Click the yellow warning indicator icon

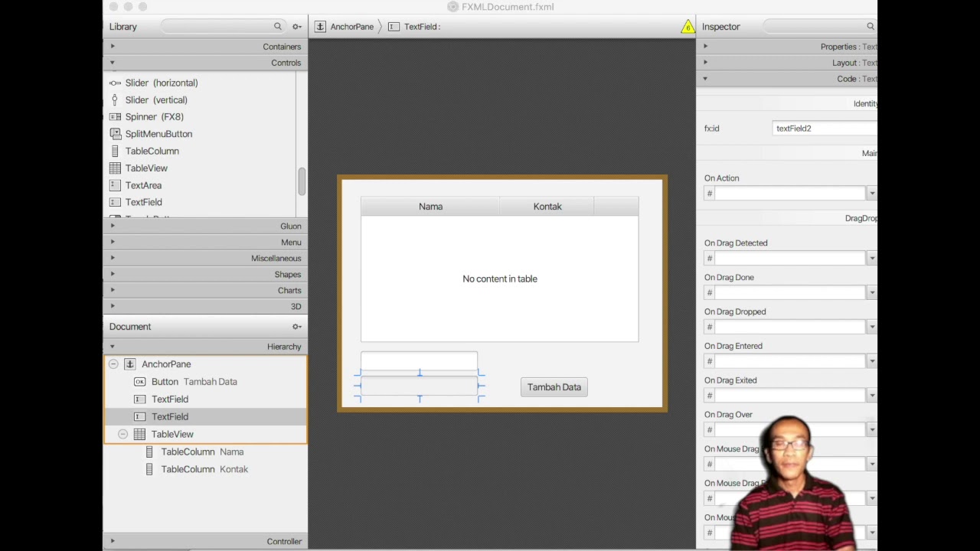click(x=688, y=27)
